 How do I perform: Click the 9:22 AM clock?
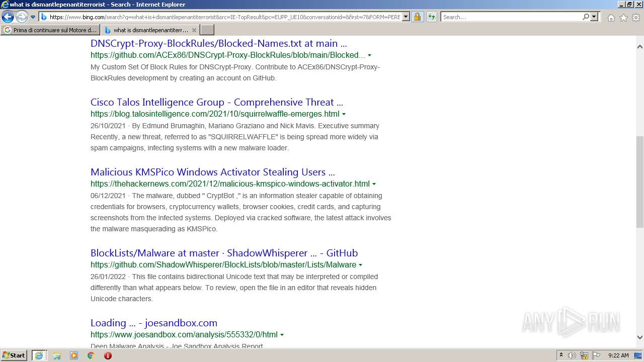click(x=618, y=355)
